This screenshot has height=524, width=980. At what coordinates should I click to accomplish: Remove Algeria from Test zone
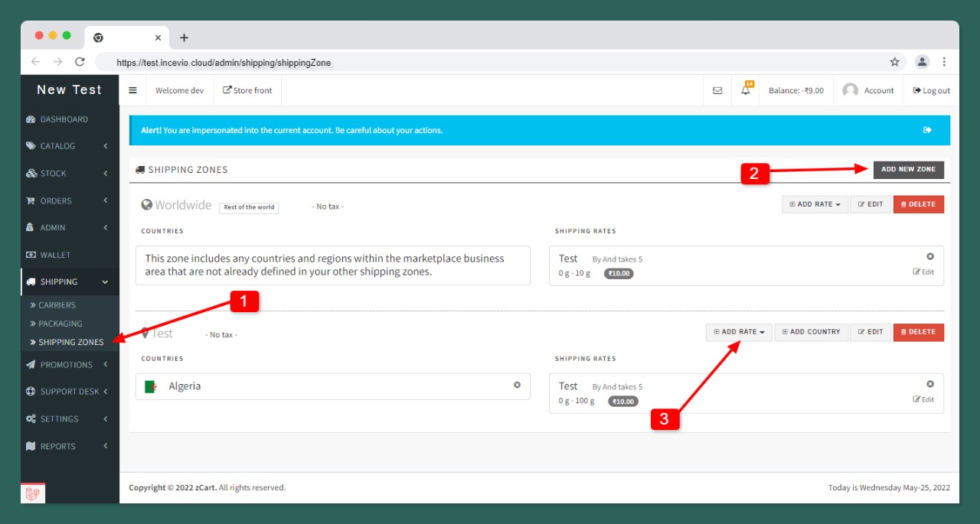[517, 386]
